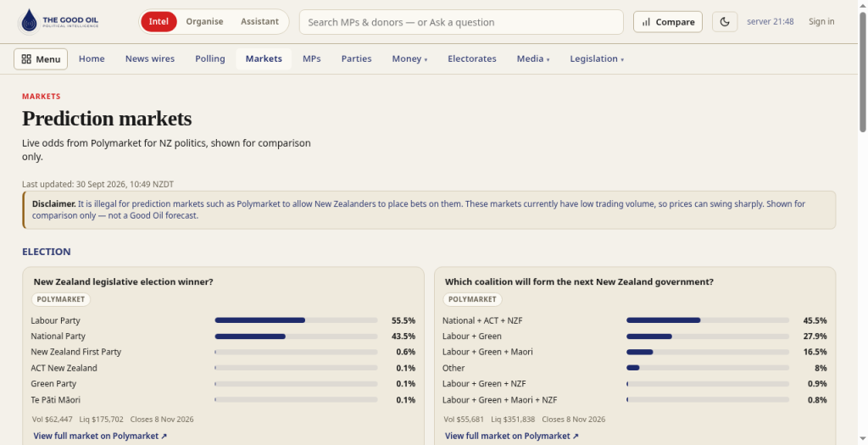Click 'Vol $55,681' text
This screenshot has height=445, width=868.
pos(464,420)
